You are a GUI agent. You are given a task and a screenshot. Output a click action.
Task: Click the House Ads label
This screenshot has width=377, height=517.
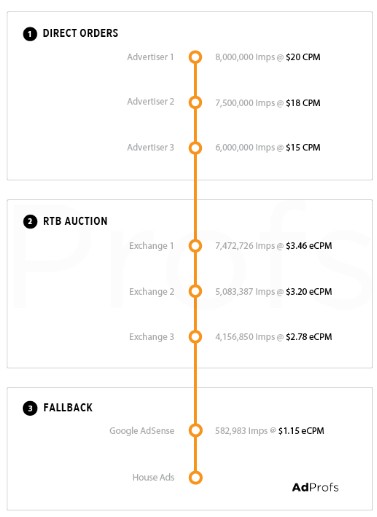[153, 477]
